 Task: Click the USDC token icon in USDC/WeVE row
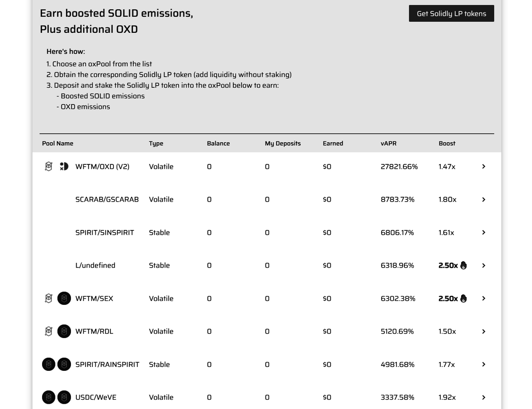[49, 397]
